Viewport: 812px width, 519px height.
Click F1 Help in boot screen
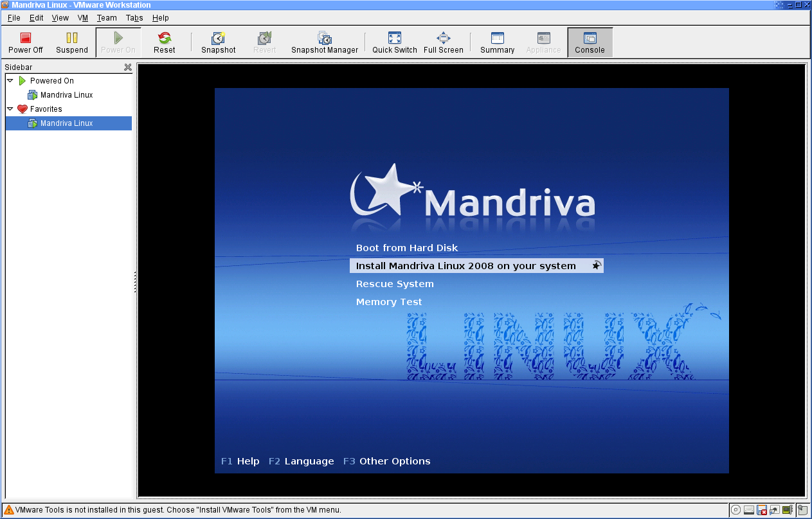(240, 461)
